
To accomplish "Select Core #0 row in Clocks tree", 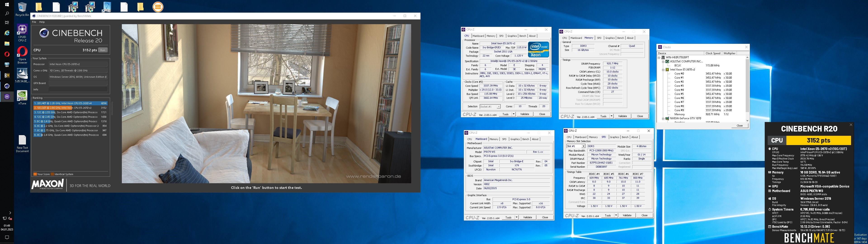I will pyautogui.click(x=679, y=73).
